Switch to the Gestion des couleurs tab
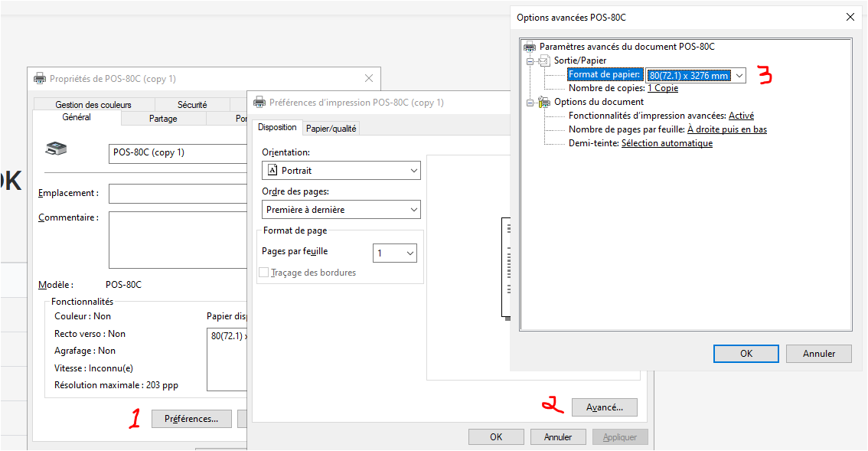868x451 pixels. [93, 104]
